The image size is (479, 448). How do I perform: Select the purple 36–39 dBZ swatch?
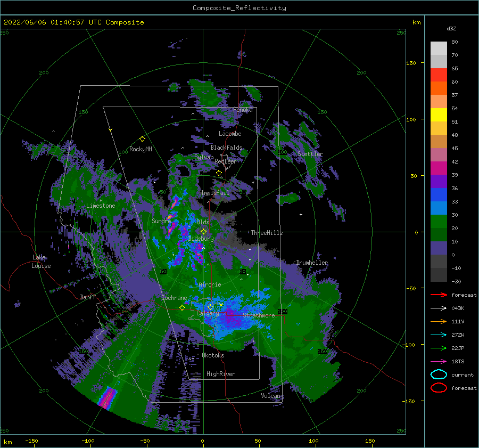tap(439, 182)
